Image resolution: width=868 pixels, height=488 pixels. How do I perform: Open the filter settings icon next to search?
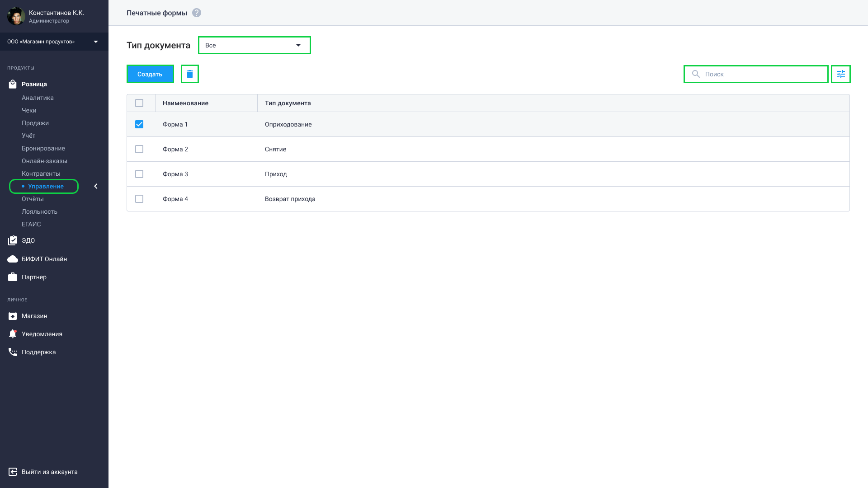pos(841,74)
